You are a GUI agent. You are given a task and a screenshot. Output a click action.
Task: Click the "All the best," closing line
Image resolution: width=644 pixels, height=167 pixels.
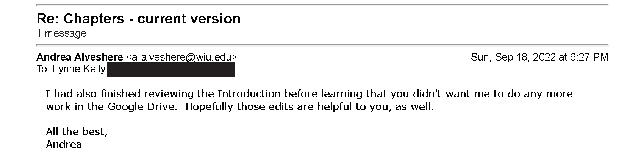pyautogui.click(x=77, y=132)
